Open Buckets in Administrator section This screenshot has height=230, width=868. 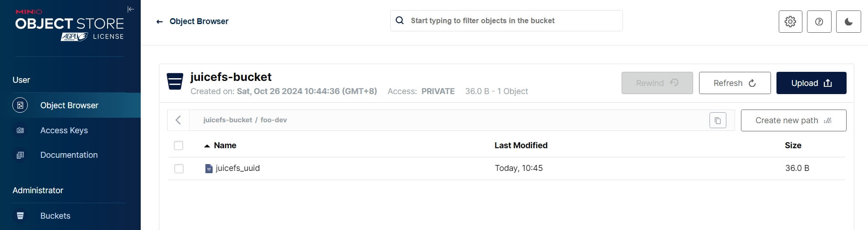coord(55,216)
